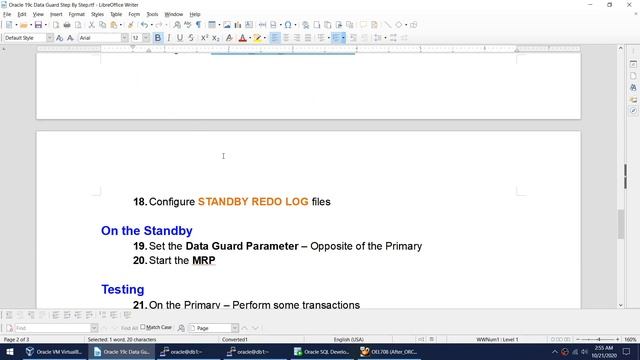Screen dimensions: 640x360
Task: Click the Spelling check icon
Action: 187,25
